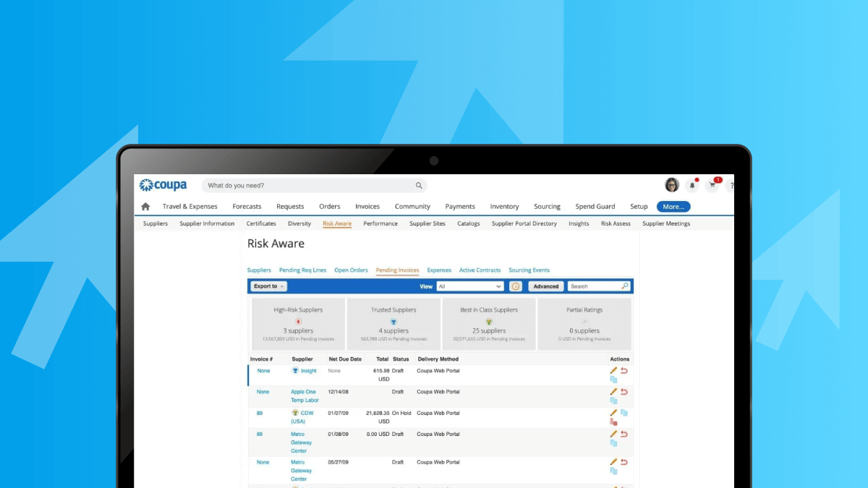
Task: Click the trophy icon beside CDW supplier
Action: [295, 413]
